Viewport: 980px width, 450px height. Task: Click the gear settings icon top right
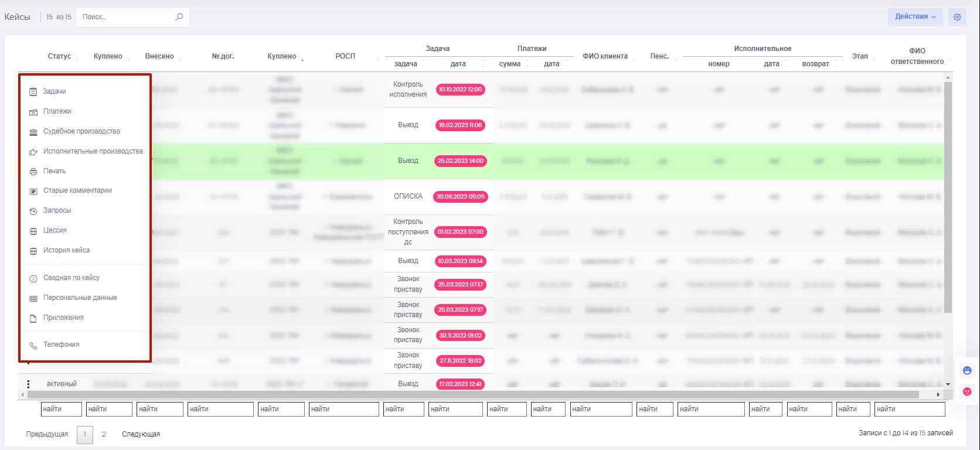(957, 17)
